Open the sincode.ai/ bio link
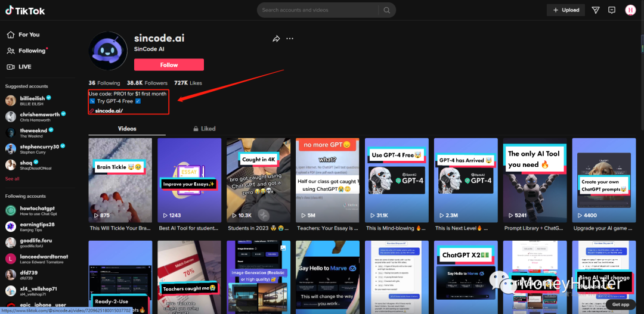Screen dimensions: 644x314 [x=109, y=111]
